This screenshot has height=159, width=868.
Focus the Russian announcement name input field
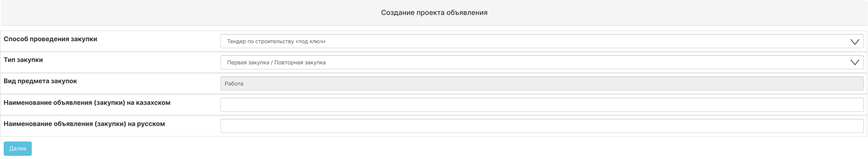(x=542, y=126)
